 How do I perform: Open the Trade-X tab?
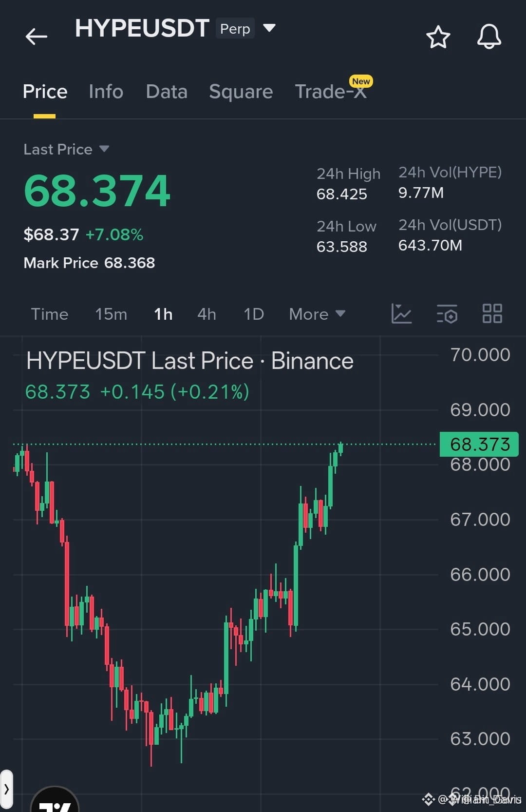click(x=331, y=92)
